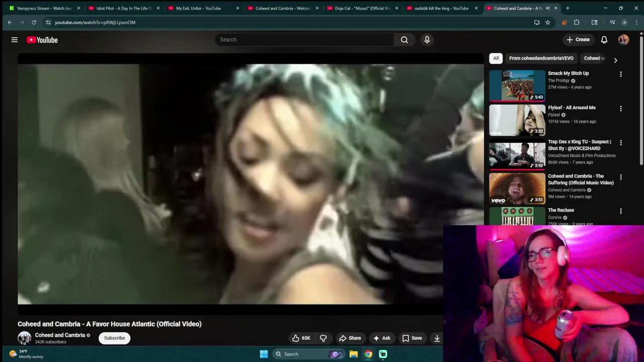
Task: Open YouTube notifications bell
Action: click(604, 40)
